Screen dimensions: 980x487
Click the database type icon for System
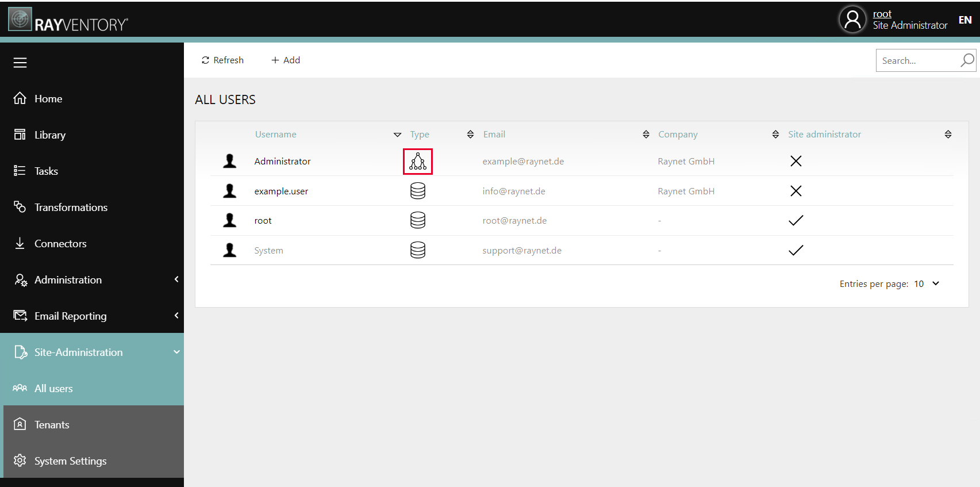[x=418, y=250]
